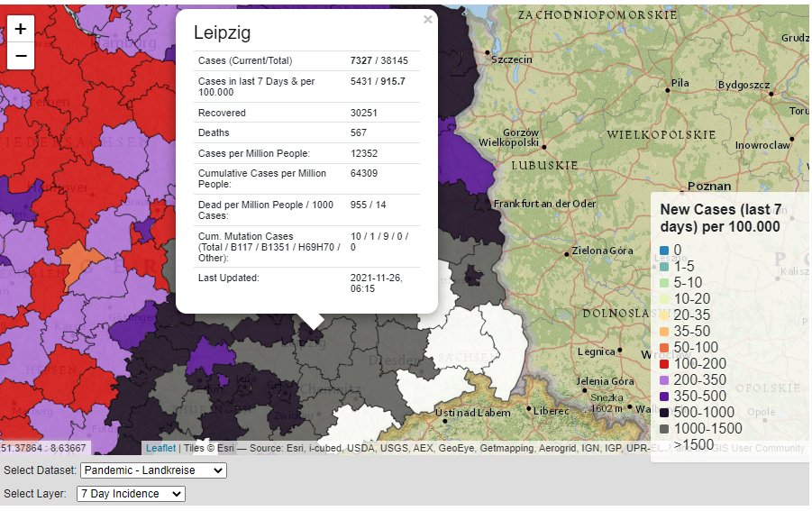Image resolution: width=812 pixels, height=511 pixels.
Task: Click the Bydgoszcz city label
Action: tap(744, 85)
